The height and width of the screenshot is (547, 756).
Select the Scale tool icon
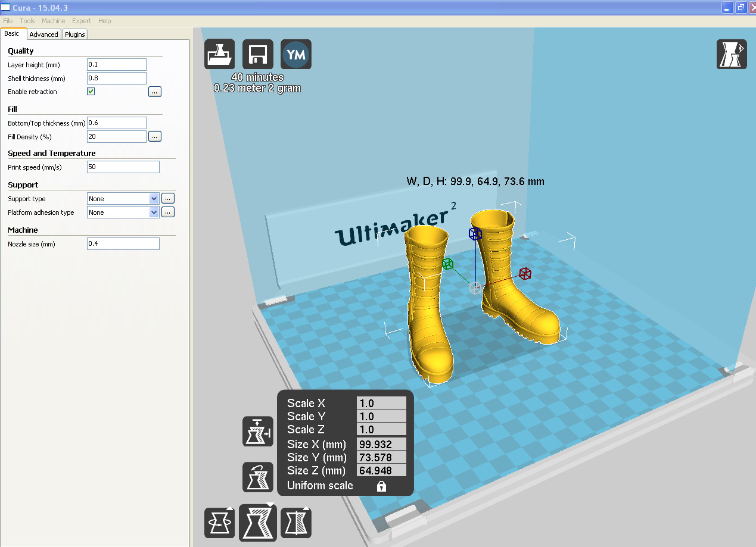(258, 522)
